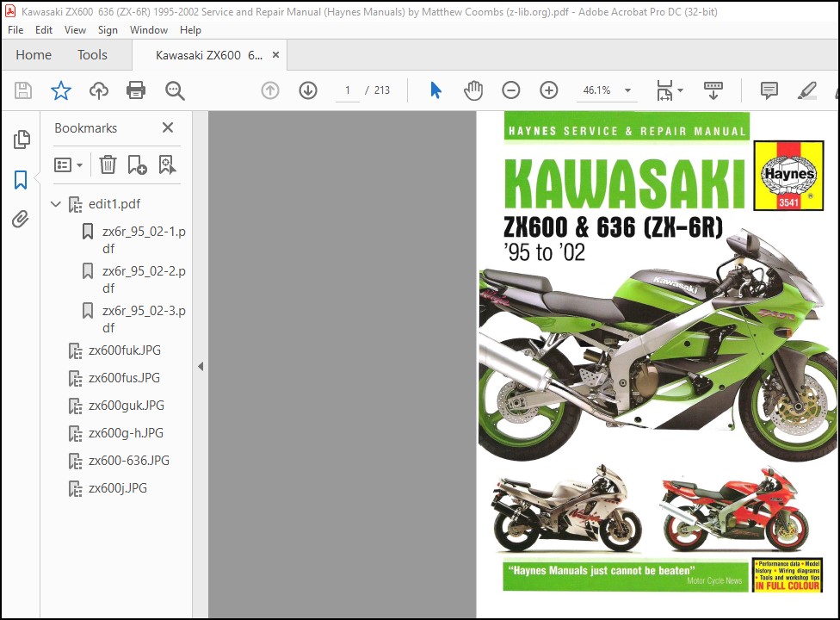Toggle the Bookmarks panel icon

click(x=21, y=180)
